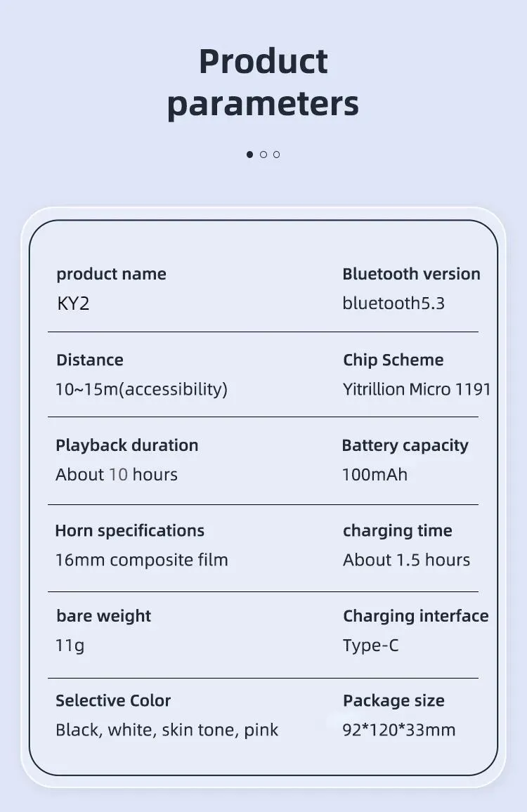Click the "Battery capacity" label
The width and height of the screenshot is (527, 812).
(405, 445)
